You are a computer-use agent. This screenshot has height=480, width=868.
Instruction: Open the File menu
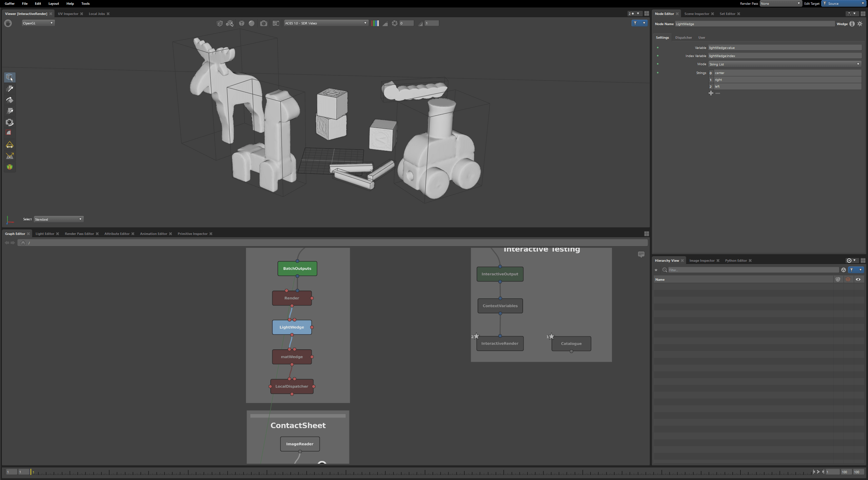25,3
